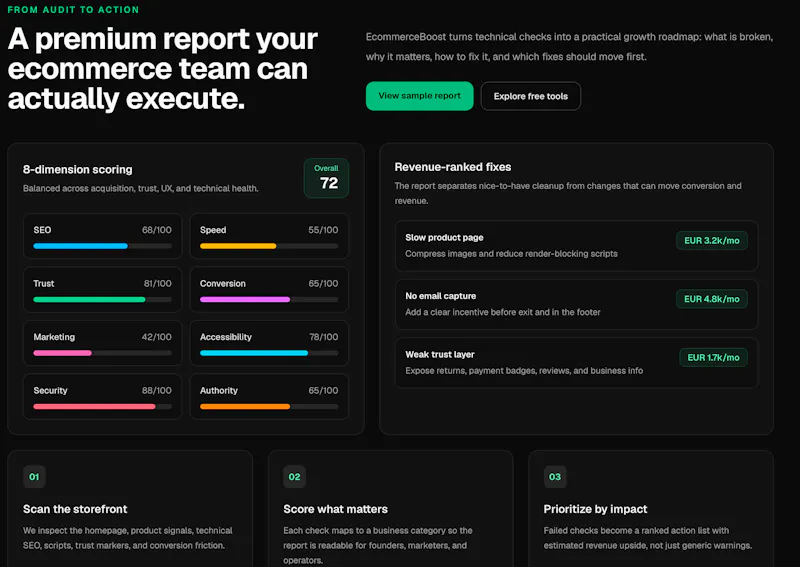Click the Conversion progress bar

(269, 300)
